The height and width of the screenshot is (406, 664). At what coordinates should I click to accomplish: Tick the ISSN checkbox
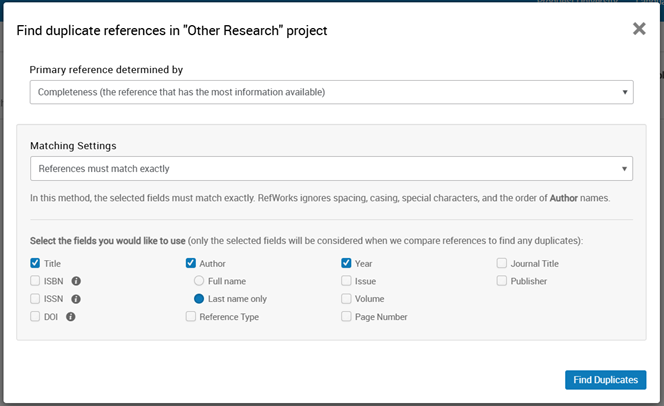click(x=36, y=299)
